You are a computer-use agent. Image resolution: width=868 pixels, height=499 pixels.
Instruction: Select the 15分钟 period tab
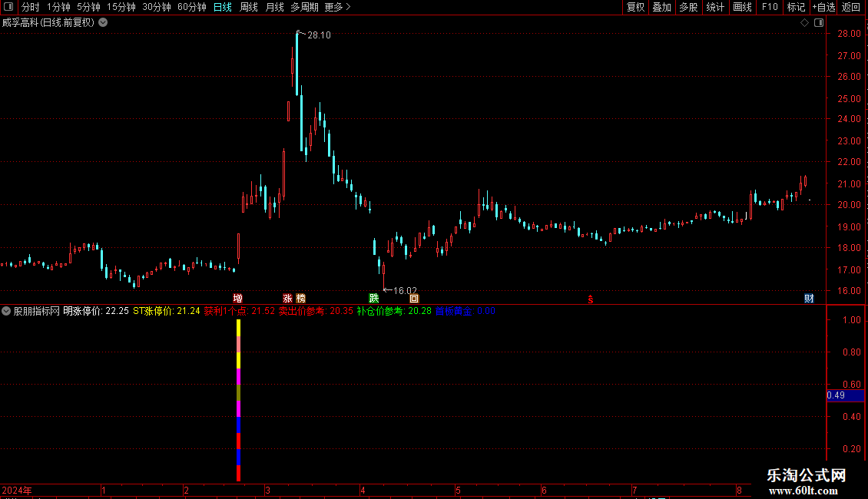121,7
